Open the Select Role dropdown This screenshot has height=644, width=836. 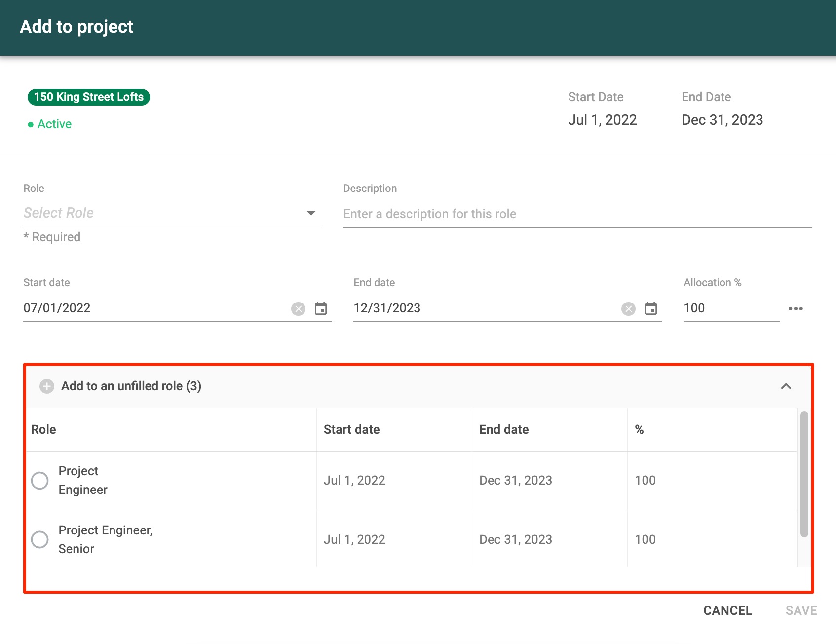(x=172, y=213)
